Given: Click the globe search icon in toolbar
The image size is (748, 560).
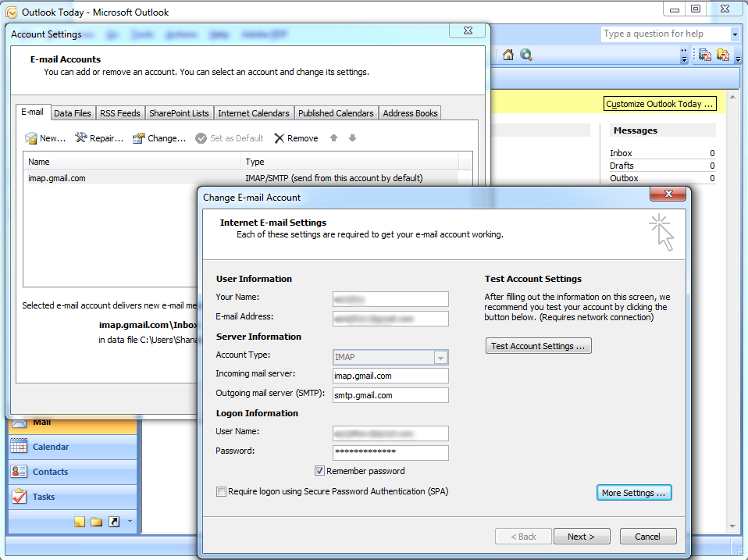Looking at the screenshot, I should [526, 55].
